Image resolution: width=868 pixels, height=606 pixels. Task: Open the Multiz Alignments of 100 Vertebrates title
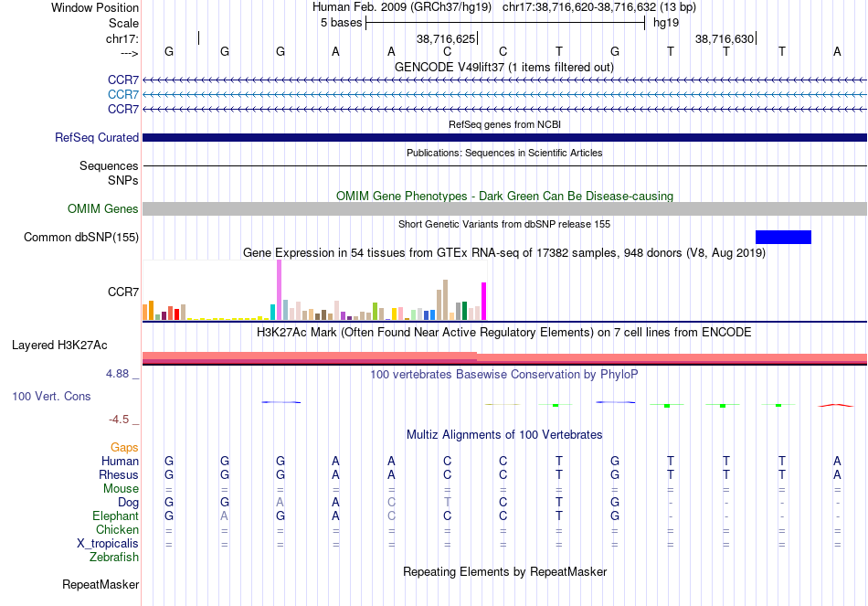pyautogui.click(x=504, y=435)
